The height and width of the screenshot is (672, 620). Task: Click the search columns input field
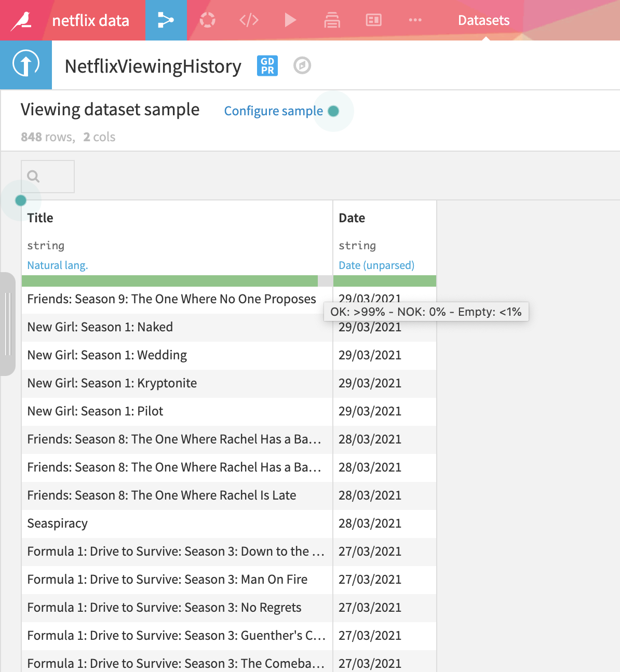[48, 177]
